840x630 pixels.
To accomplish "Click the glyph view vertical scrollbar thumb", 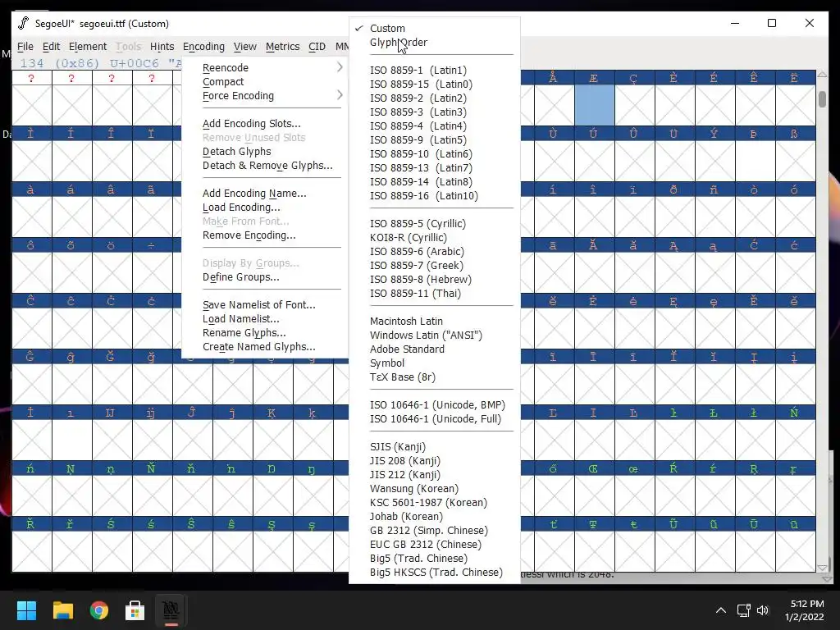I will (x=822, y=99).
